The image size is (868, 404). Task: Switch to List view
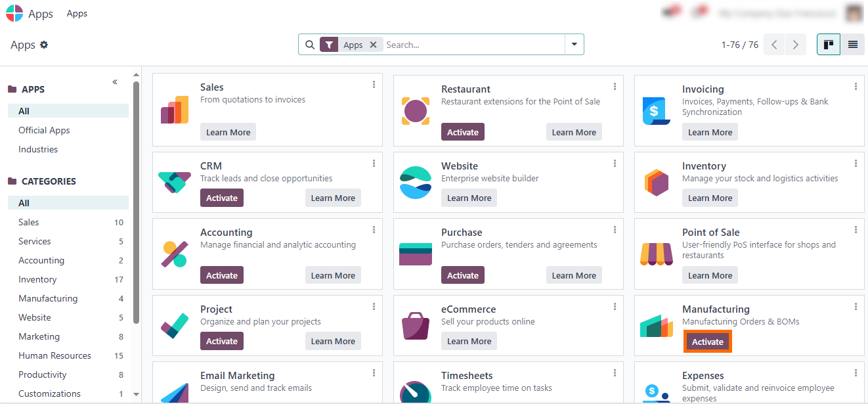pos(853,45)
